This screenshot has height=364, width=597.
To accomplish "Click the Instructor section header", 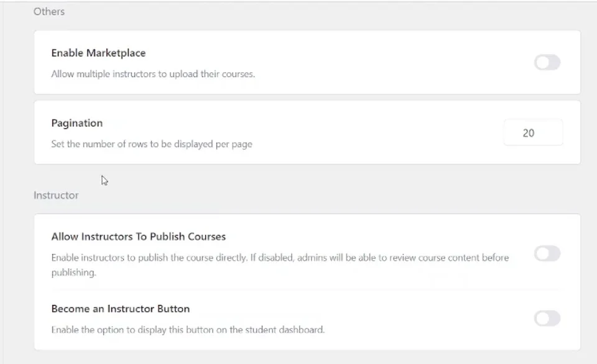I will tap(55, 195).
